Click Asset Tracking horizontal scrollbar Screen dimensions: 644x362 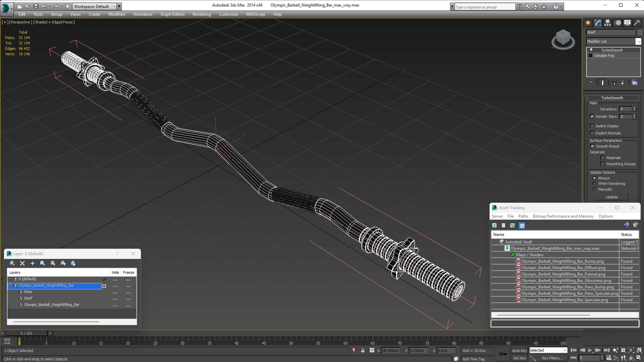(x=543, y=315)
